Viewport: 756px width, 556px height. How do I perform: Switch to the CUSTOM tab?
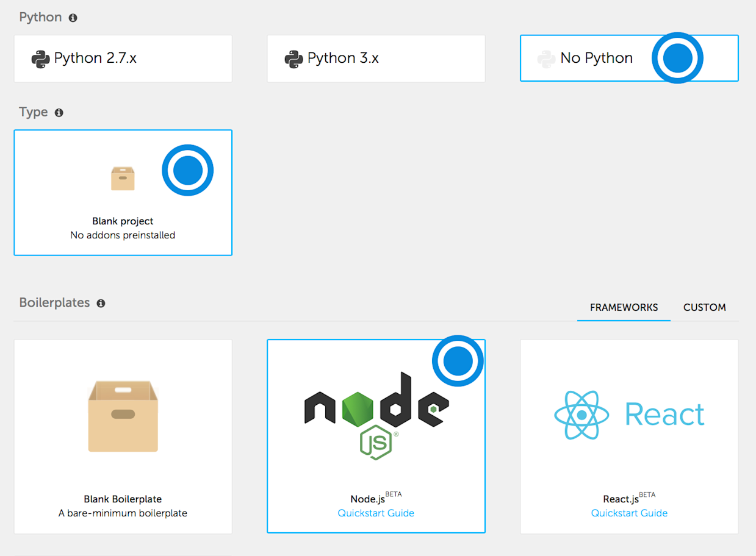coord(705,307)
